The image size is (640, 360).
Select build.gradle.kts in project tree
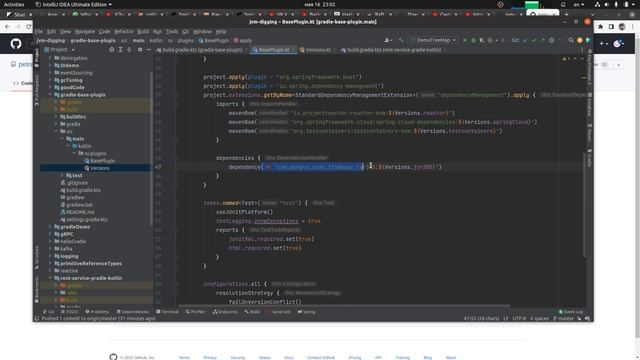pos(80,190)
